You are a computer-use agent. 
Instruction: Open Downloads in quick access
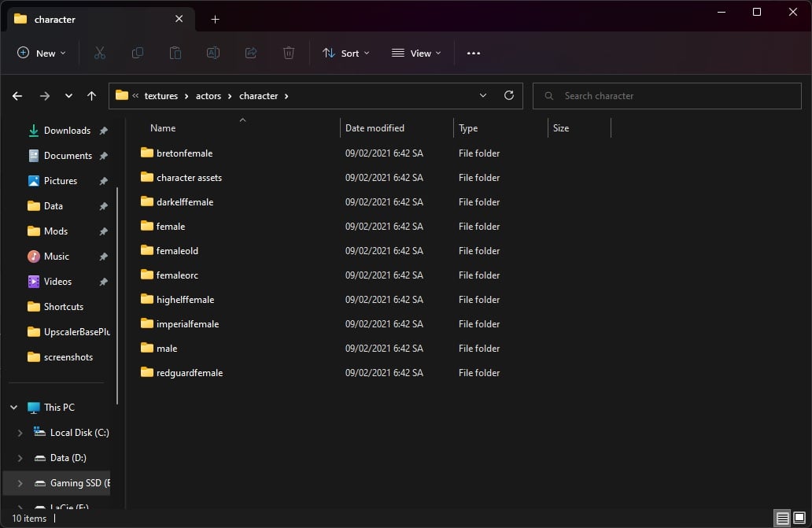pos(67,131)
